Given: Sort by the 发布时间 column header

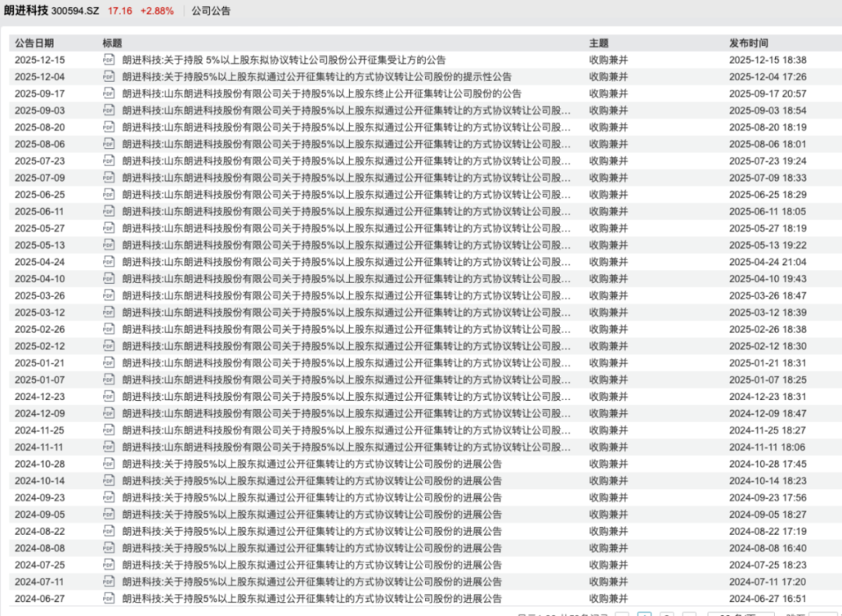Looking at the screenshot, I should 748,43.
